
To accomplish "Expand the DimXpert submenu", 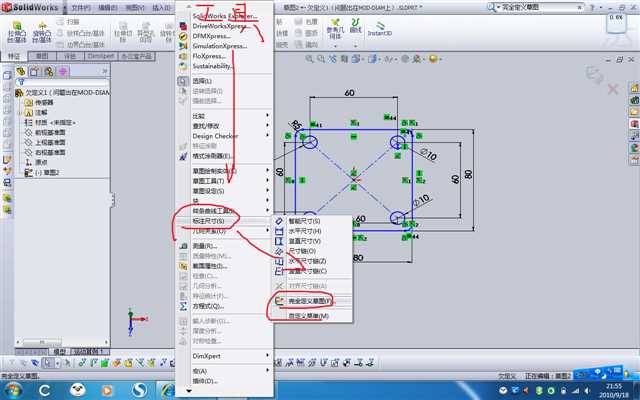I will 268,356.
